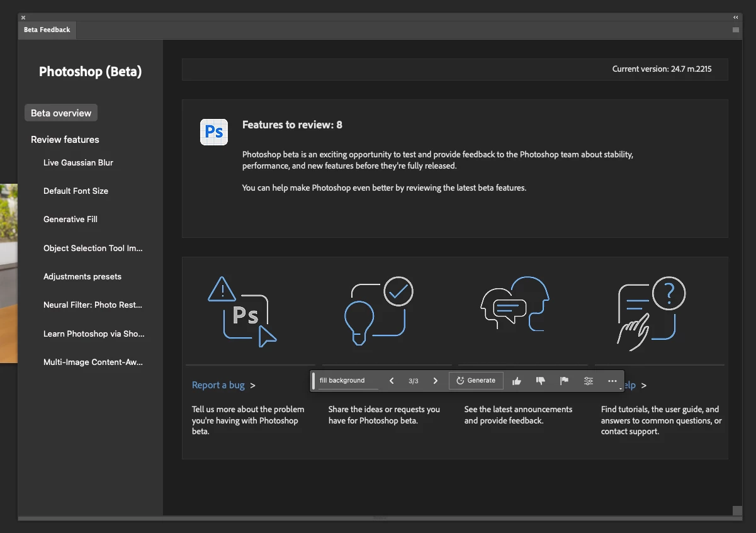Image resolution: width=756 pixels, height=533 pixels.
Task: Open Multi-Image Content-Aware feature
Action: pyautogui.click(x=93, y=362)
